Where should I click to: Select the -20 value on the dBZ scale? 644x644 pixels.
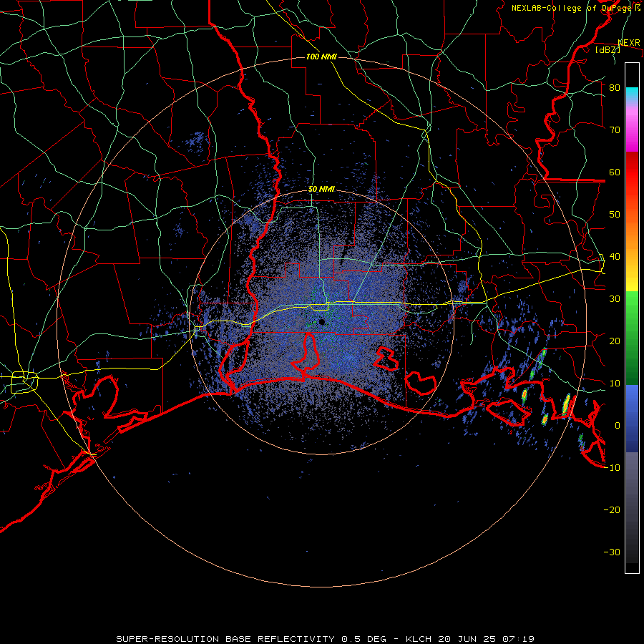pos(612,510)
